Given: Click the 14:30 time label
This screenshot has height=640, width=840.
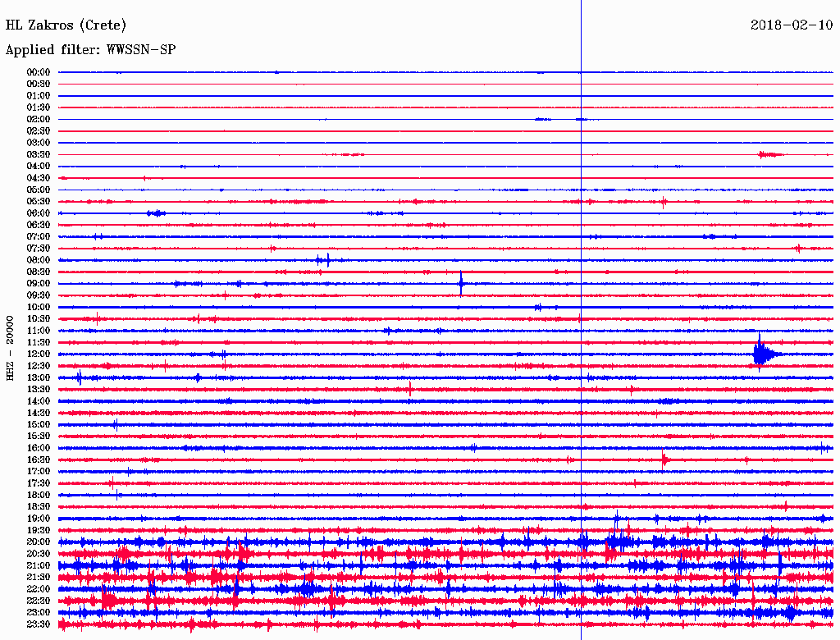Looking at the screenshot, I should pyautogui.click(x=39, y=413).
